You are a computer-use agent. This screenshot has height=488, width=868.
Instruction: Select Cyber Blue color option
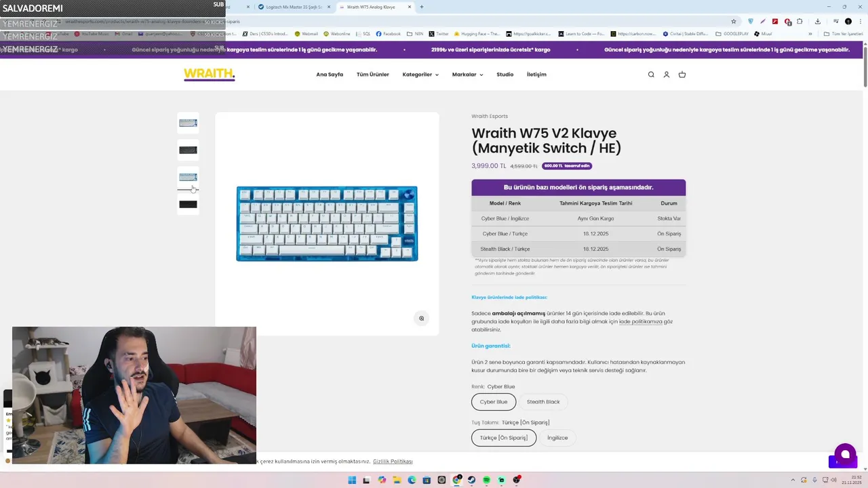494,402
